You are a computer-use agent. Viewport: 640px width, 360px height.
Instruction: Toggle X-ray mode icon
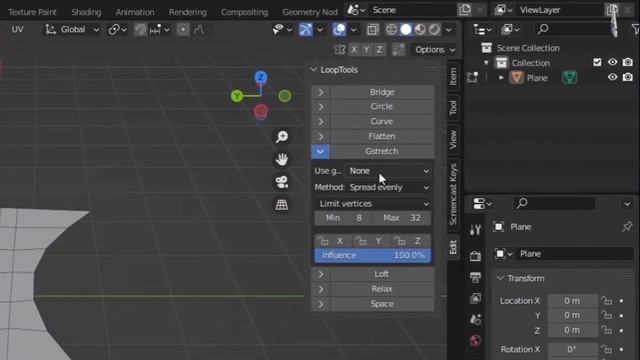coord(372,29)
